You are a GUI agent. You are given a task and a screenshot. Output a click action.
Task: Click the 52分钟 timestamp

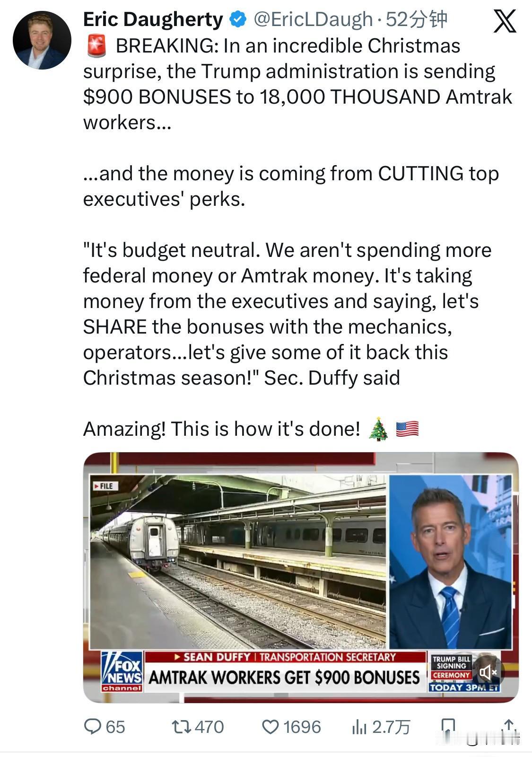coord(417,19)
